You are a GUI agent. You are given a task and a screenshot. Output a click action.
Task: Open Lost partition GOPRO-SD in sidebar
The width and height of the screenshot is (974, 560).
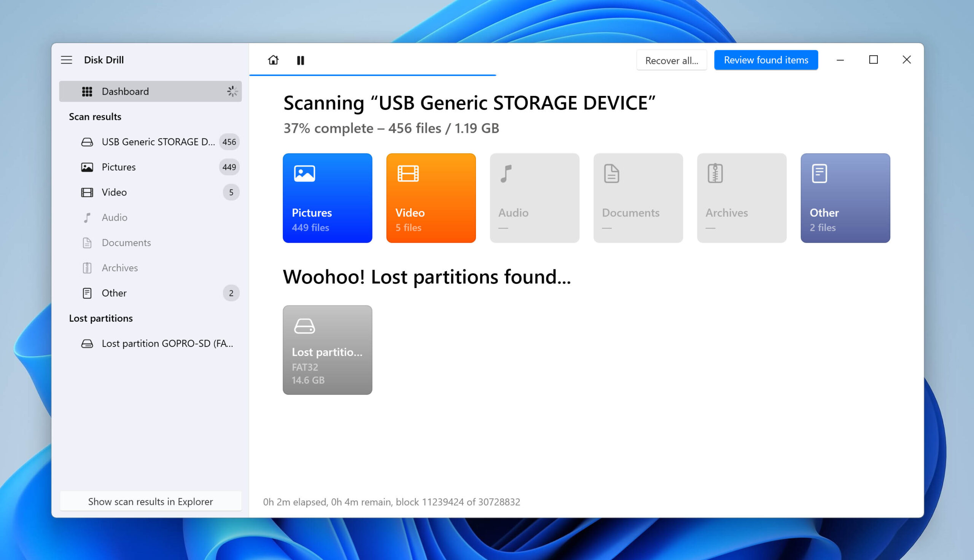tap(150, 344)
